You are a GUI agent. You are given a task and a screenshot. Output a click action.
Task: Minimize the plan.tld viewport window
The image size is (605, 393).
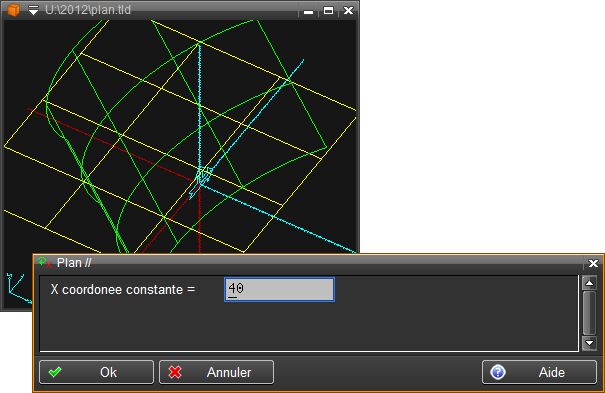tap(308, 11)
